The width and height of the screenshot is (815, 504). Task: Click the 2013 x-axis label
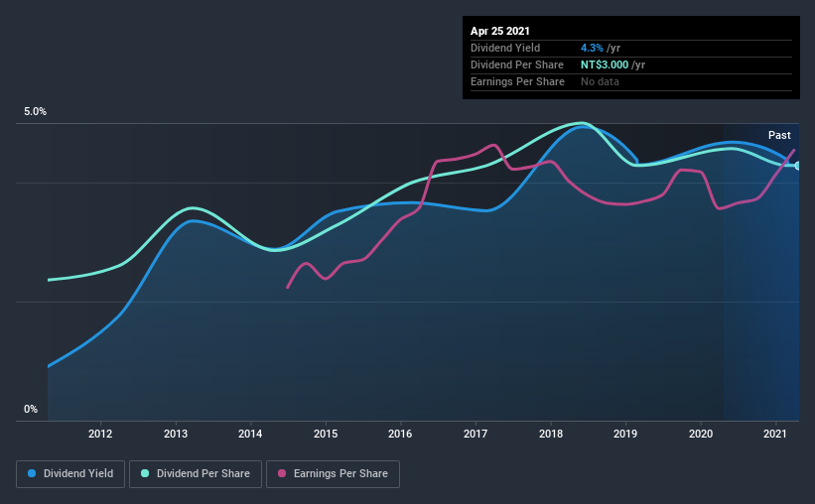176,434
